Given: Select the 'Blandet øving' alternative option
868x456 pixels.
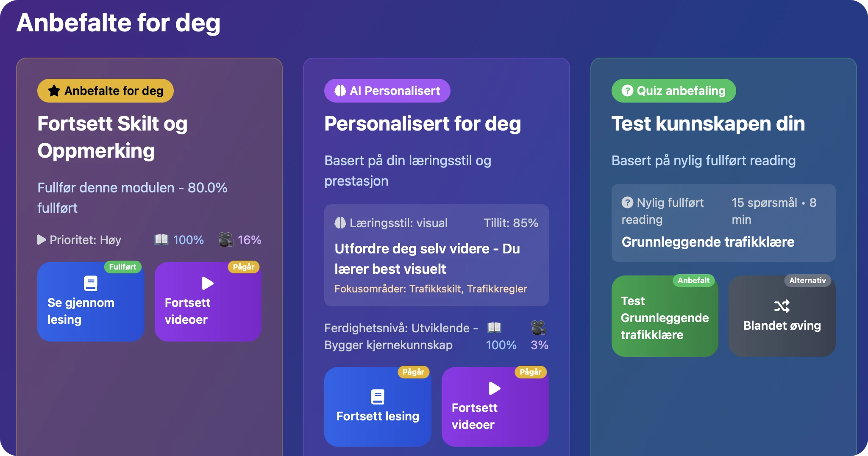Looking at the screenshot, I should tap(782, 325).
